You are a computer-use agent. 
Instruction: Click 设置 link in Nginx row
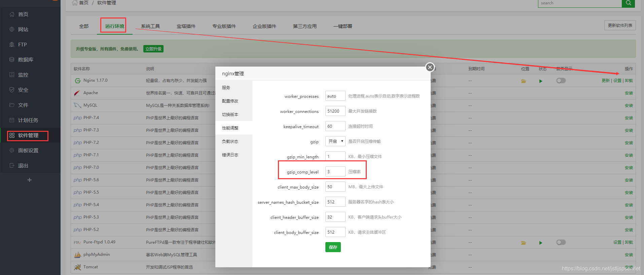pyautogui.click(x=617, y=81)
